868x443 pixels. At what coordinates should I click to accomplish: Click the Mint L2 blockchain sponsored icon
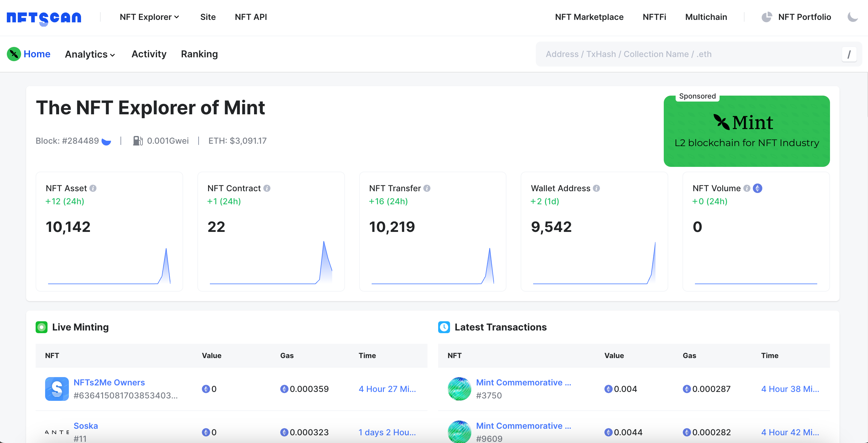click(747, 130)
